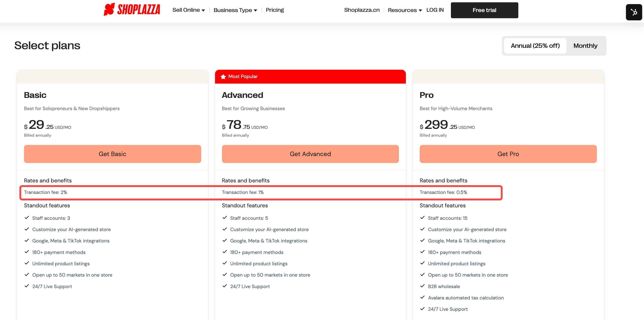
Task: Click "Transaction fee: 1%" text
Action: click(243, 192)
